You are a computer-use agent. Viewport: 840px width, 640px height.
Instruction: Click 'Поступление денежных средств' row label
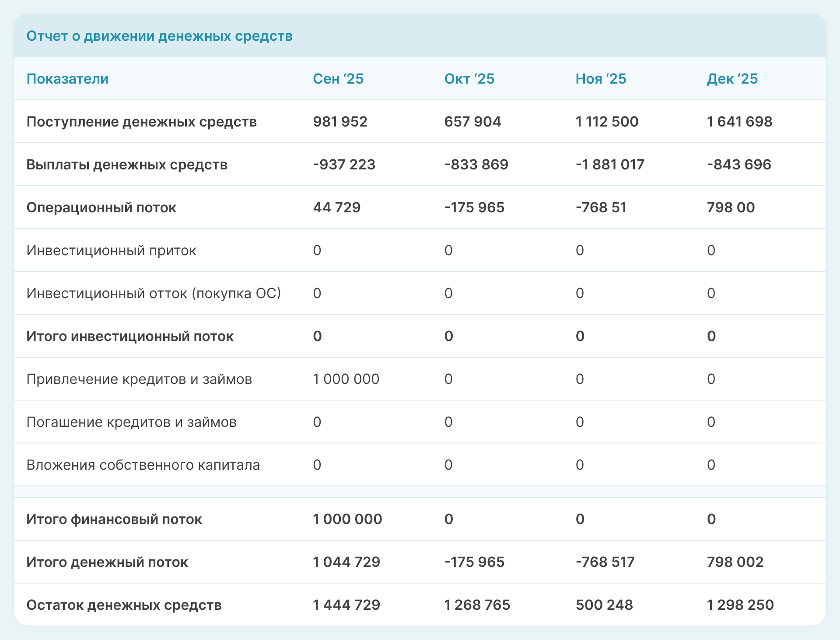[141, 122]
